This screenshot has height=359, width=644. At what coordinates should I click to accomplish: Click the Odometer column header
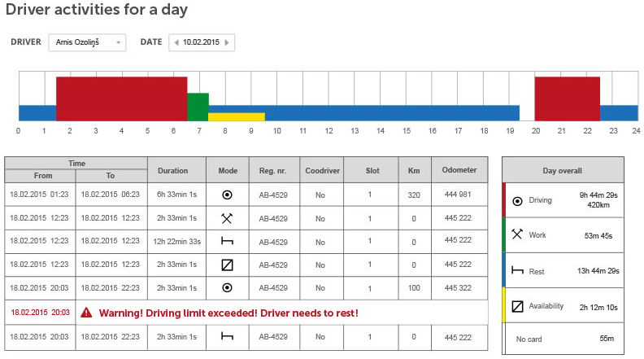459,170
